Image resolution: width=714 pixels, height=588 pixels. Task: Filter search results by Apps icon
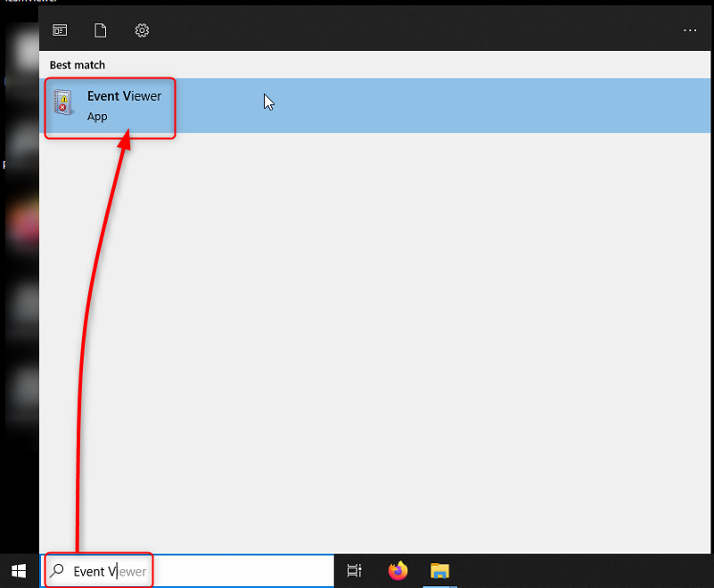click(60, 30)
